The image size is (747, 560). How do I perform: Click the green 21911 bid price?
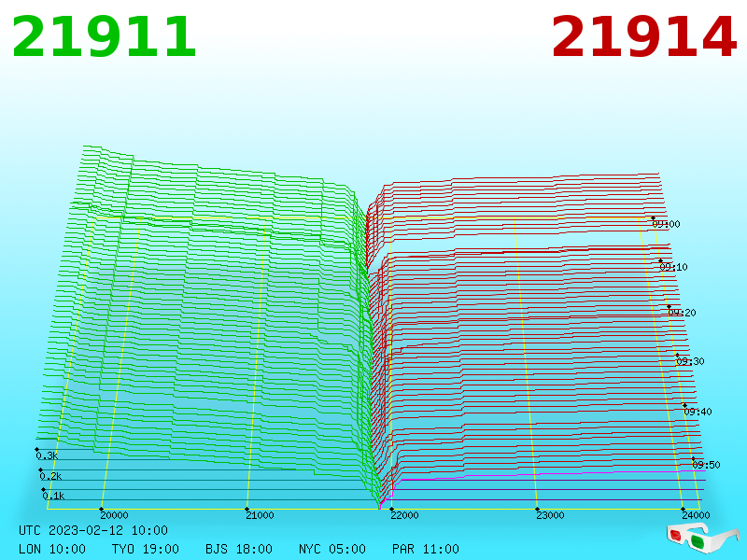coord(104,37)
